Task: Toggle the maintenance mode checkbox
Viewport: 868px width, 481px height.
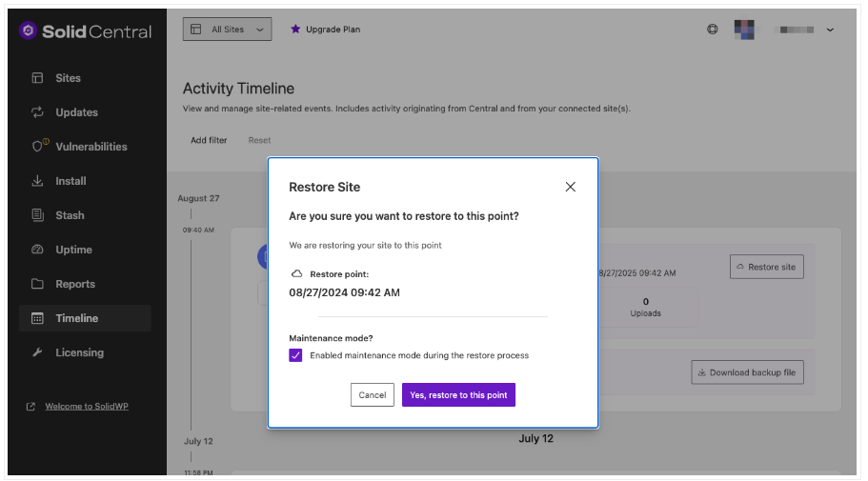Action: point(295,355)
